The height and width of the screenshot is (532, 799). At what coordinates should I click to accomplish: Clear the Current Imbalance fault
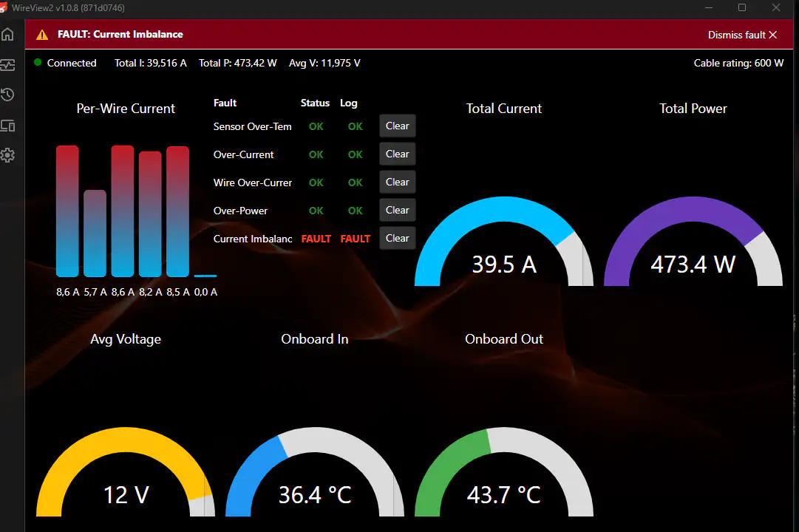(x=398, y=238)
